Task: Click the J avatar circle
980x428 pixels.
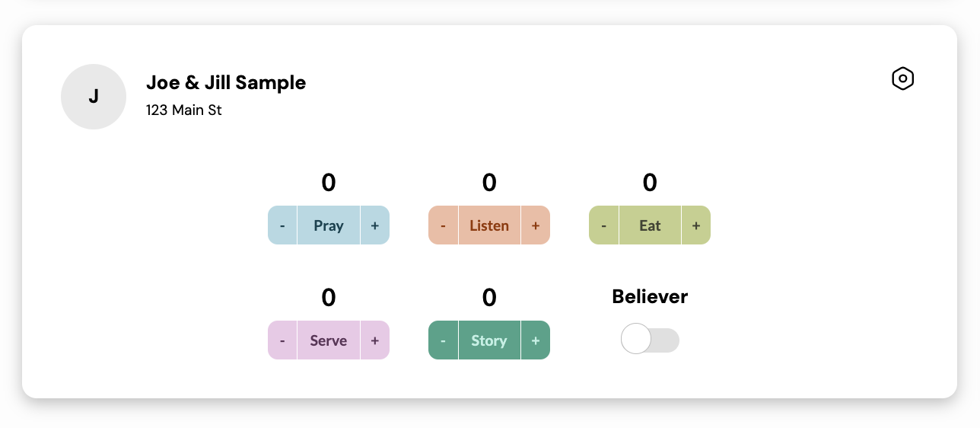Action: pyautogui.click(x=94, y=97)
